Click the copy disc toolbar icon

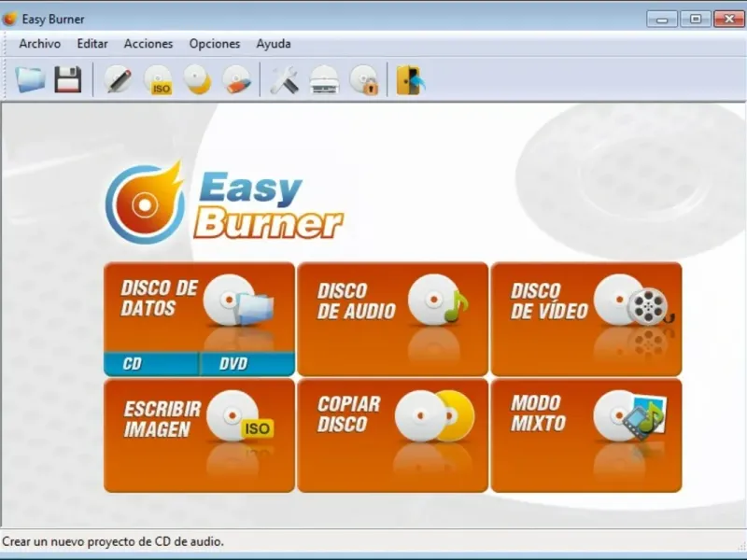pos(197,79)
